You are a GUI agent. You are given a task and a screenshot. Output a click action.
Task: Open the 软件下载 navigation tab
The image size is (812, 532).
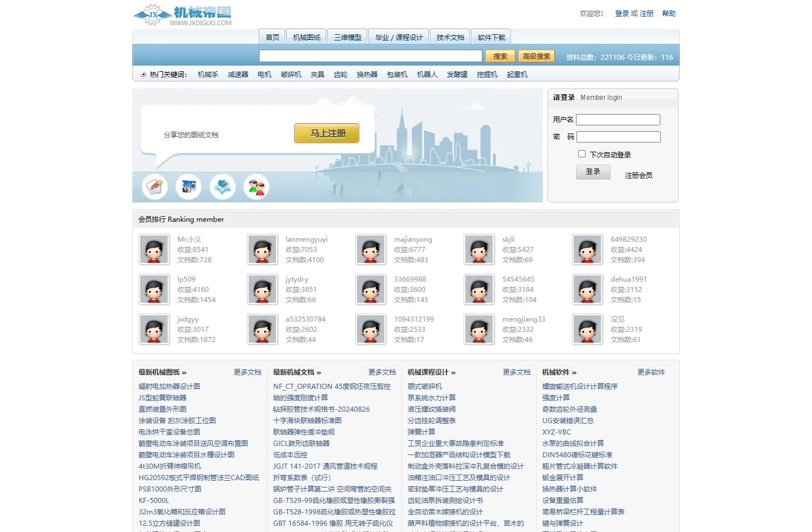click(x=492, y=37)
